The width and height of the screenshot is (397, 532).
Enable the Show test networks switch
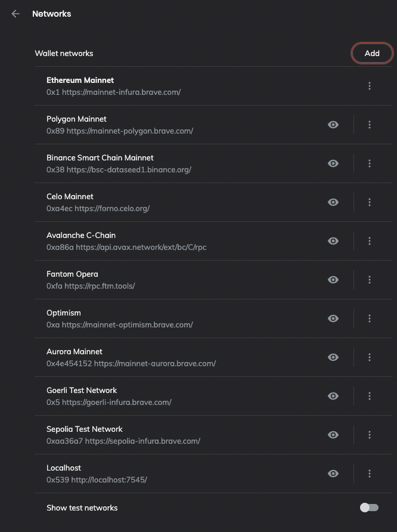[x=369, y=508]
